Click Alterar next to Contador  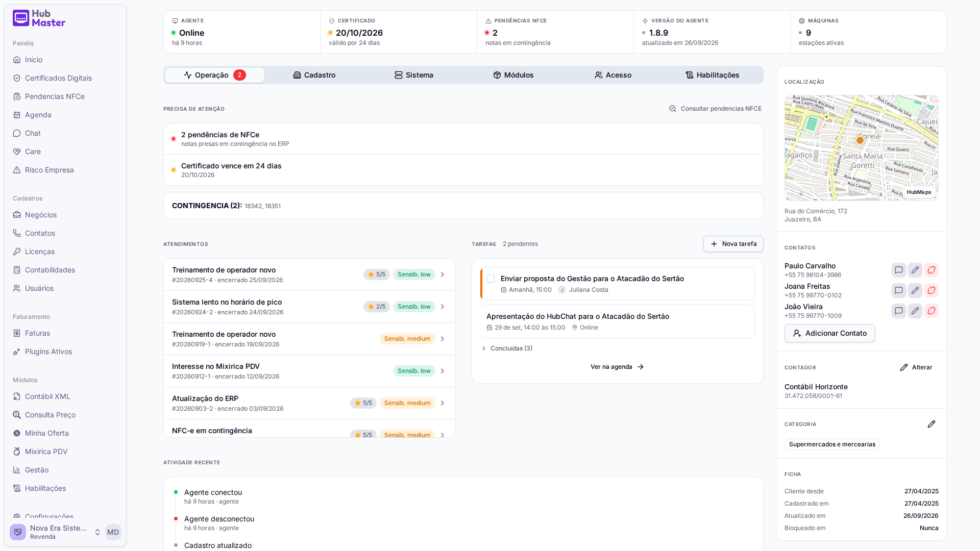pyautogui.click(x=916, y=367)
